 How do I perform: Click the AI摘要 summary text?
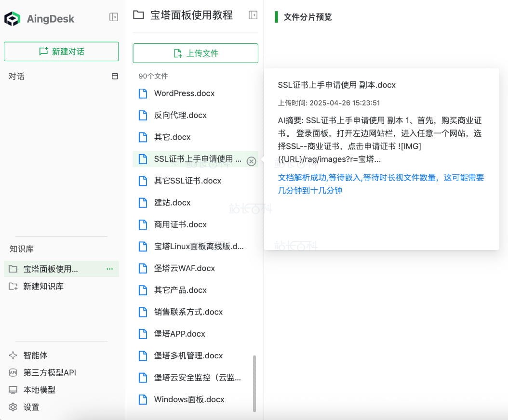pos(380,140)
